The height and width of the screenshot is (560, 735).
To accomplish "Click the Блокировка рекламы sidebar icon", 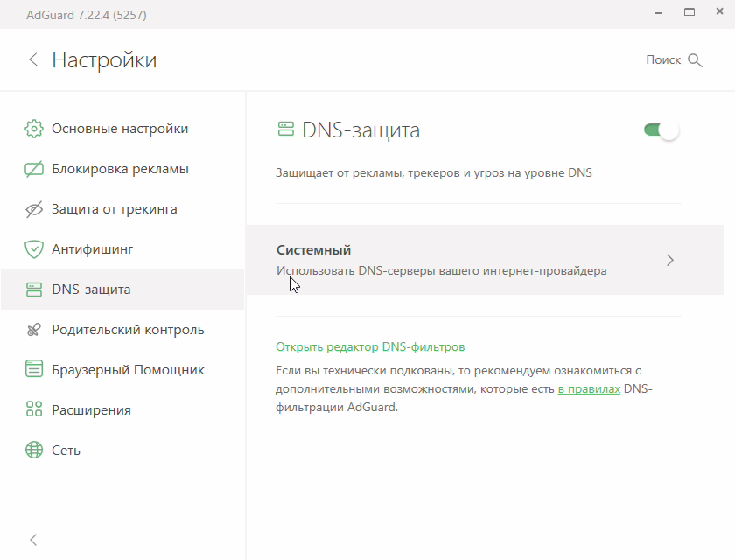I will pyautogui.click(x=34, y=169).
